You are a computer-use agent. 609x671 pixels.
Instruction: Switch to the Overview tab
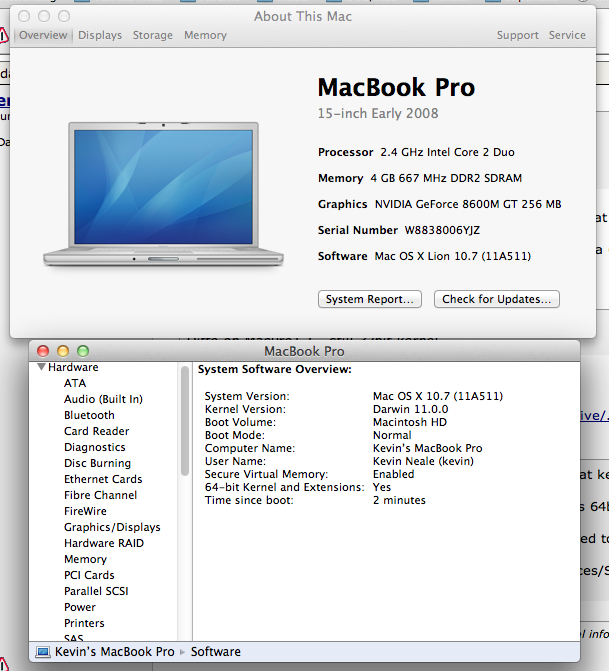pyautogui.click(x=43, y=35)
